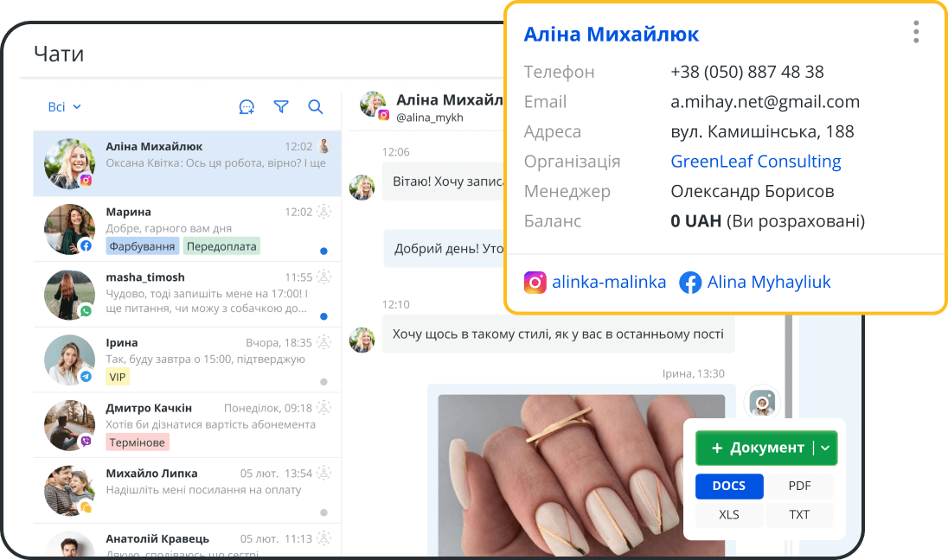The width and height of the screenshot is (948, 560).
Task: Open the arrow next to Документ button
Action: point(825,448)
